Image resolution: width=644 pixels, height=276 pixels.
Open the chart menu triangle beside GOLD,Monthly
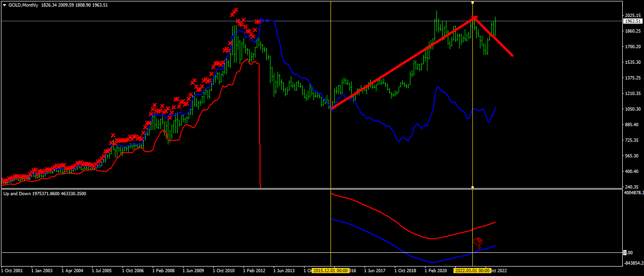click(x=4, y=4)
